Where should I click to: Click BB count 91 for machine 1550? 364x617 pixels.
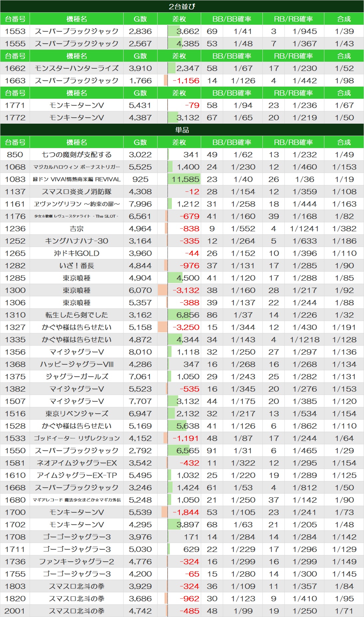coord(212,451)
